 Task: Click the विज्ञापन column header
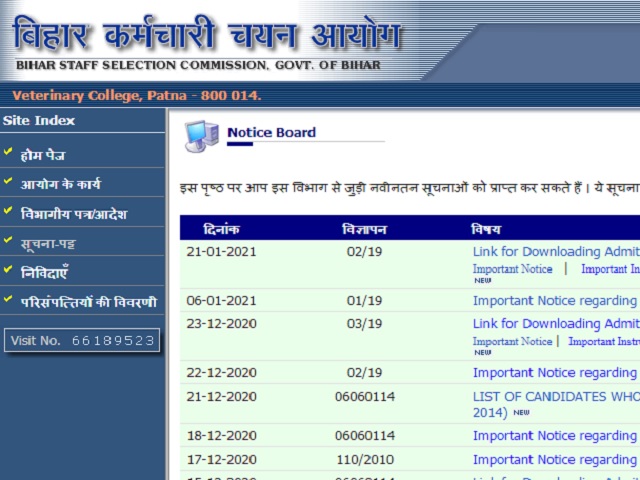pyautogui.click(x=364, y=229)
